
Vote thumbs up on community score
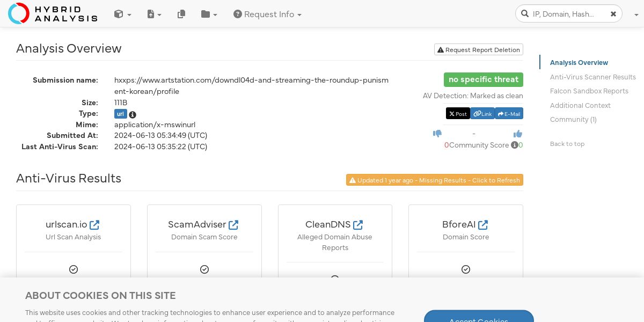[x=518, y=134]
